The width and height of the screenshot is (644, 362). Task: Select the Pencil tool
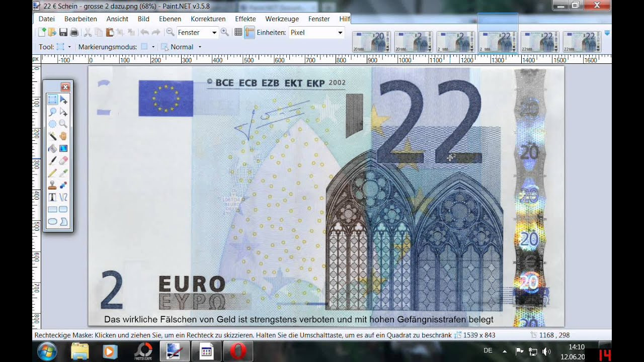point(52,172)
